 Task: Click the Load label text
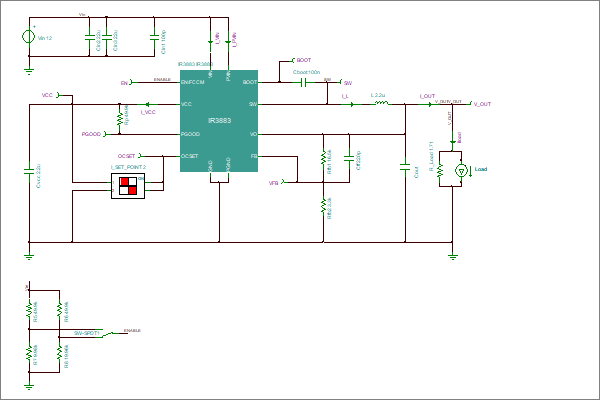click(x=481, y=169)
